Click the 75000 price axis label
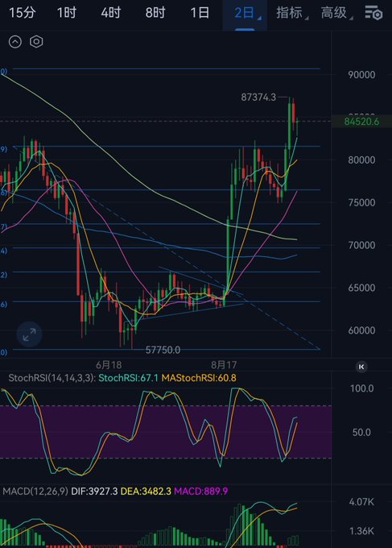 [x=361, y=203]
